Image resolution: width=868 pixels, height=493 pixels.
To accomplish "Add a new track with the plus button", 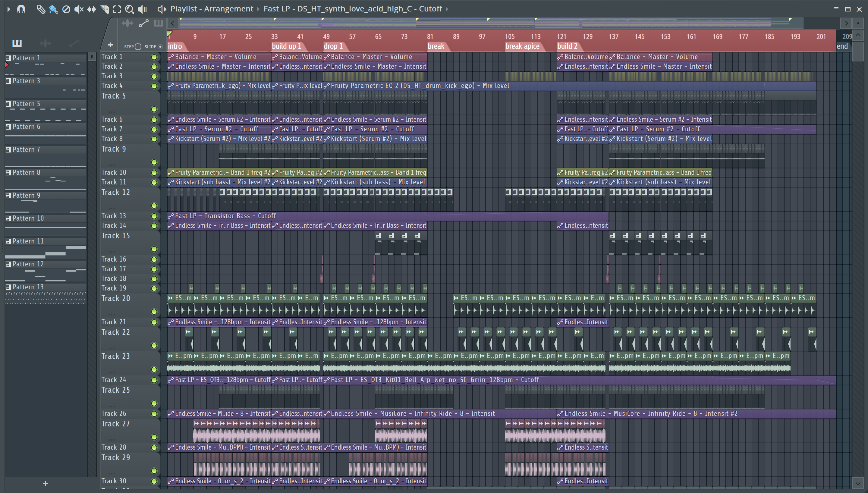I will 110,45.
